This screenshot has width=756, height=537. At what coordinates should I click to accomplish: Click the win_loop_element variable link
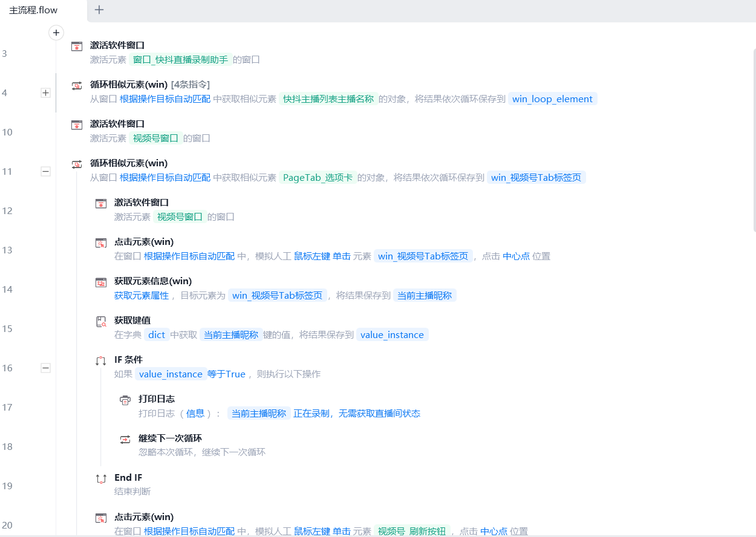(x=552, y=99)
